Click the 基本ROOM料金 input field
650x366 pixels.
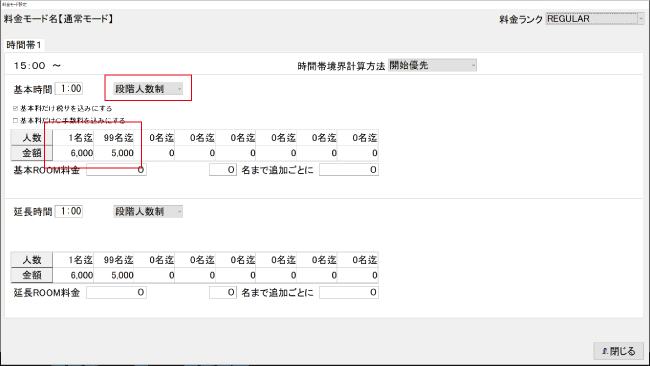pos(116,170)
